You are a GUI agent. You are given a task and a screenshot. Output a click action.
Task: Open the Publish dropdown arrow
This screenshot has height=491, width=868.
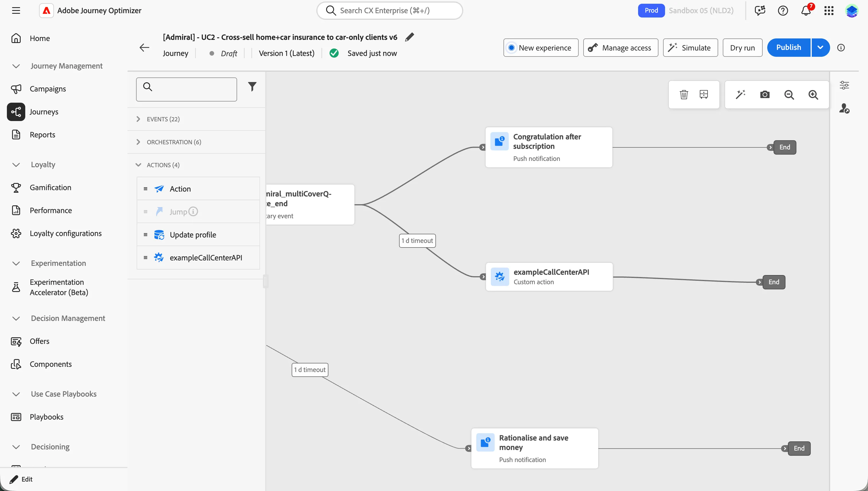coord(820,48)
